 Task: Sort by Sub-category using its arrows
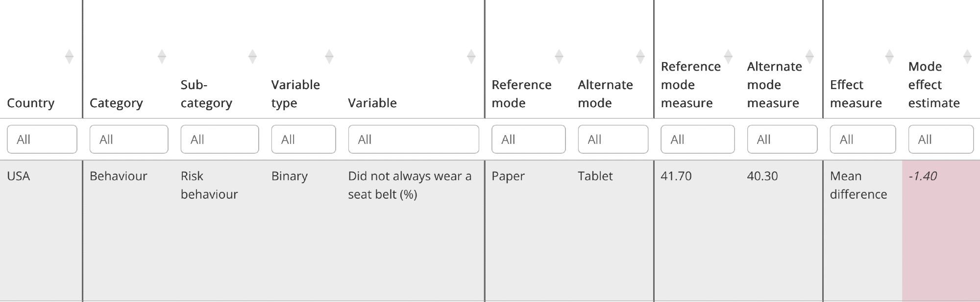click(252, 57)
